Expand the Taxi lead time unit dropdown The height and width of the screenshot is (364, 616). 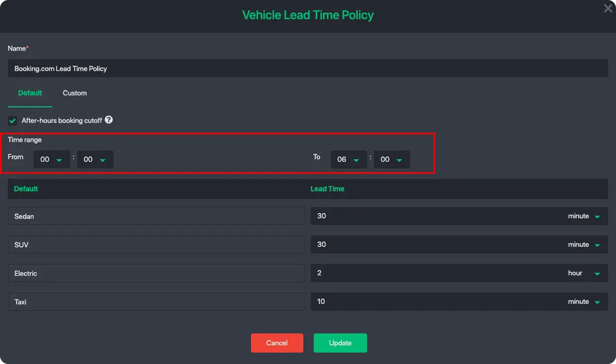584,302
